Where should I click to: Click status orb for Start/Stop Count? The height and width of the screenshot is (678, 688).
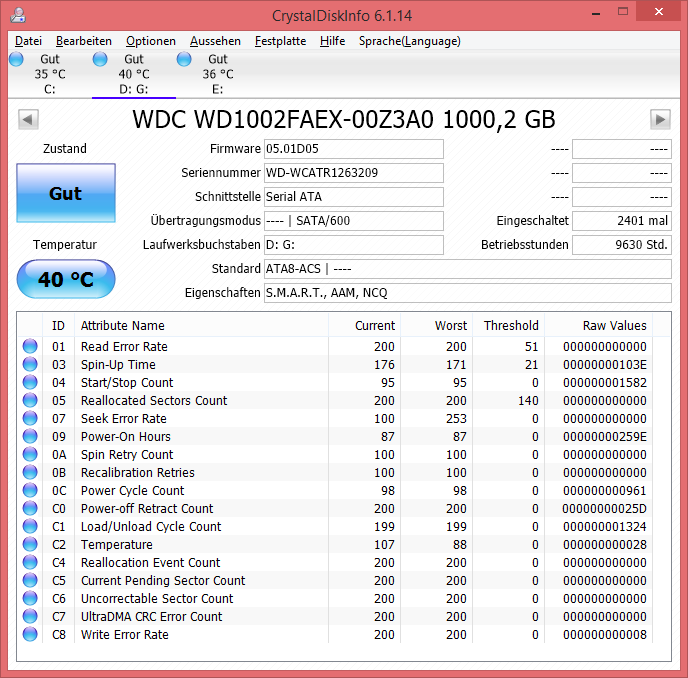tap(30, 382)
